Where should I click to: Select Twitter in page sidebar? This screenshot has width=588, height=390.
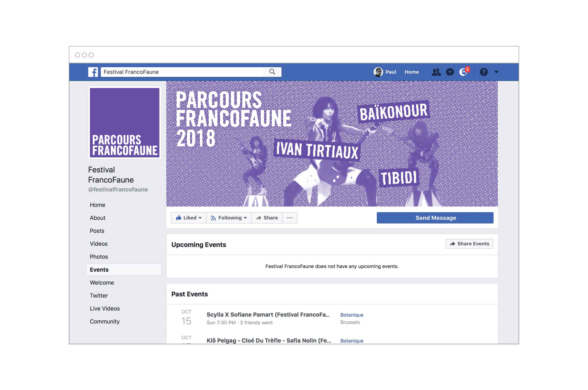tap(99, 296)
